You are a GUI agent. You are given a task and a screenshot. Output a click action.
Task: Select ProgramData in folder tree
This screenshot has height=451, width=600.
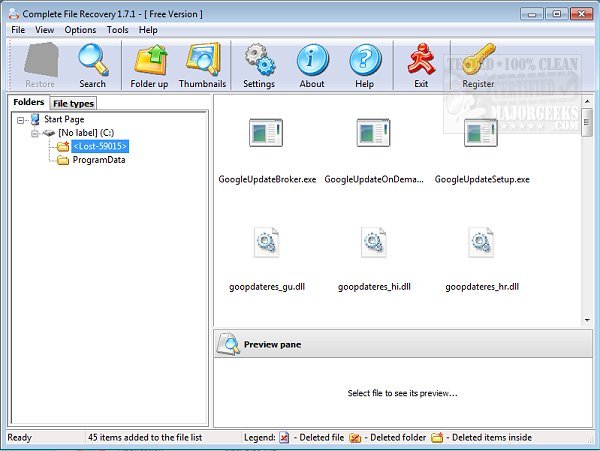[99, 160]
